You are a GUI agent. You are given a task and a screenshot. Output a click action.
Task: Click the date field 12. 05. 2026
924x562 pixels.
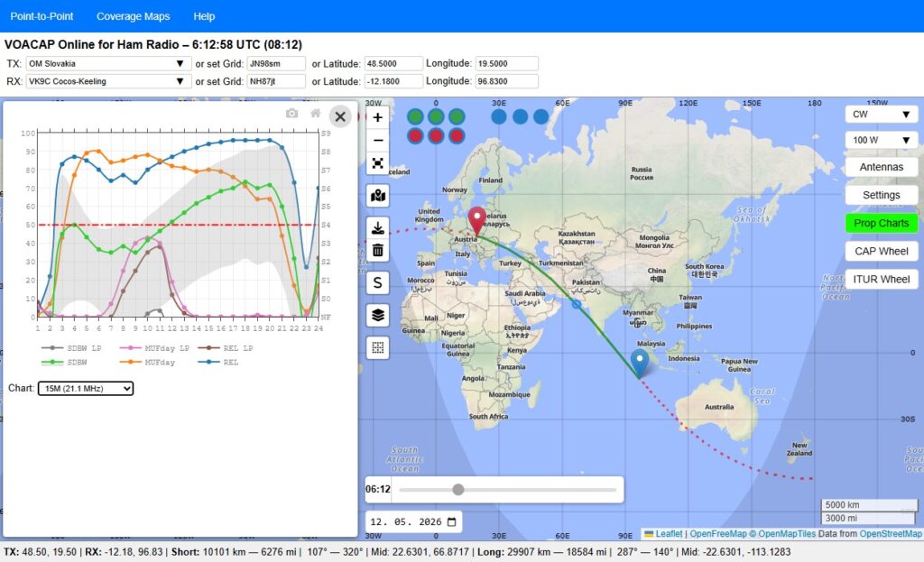(413, 522)
